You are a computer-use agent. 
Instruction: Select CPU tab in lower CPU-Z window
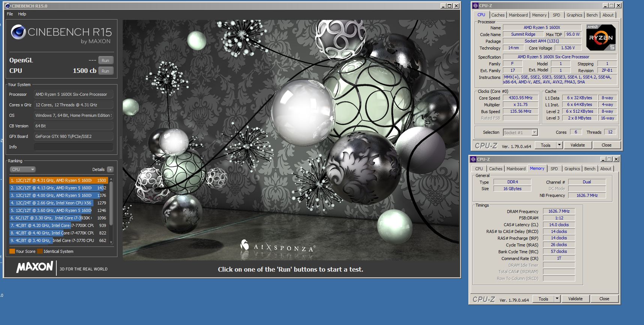click(x=479, y=169)
